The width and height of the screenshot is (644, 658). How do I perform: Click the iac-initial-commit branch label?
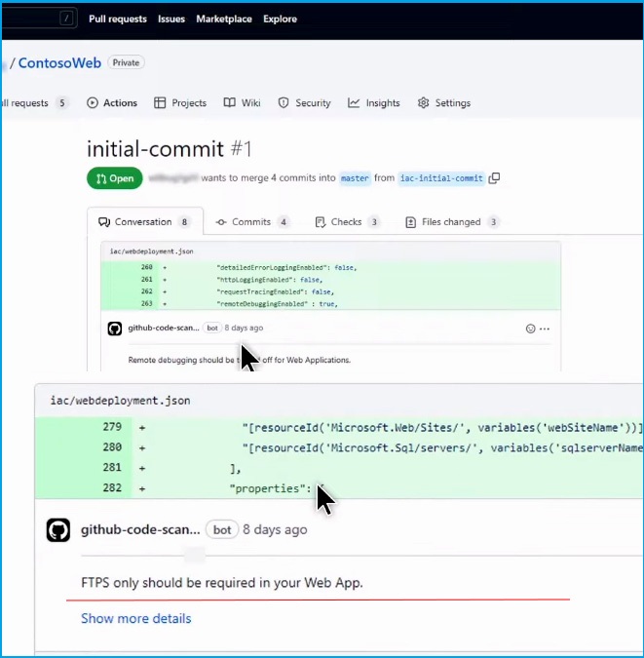pyautogui.click(x=441, y=178)
